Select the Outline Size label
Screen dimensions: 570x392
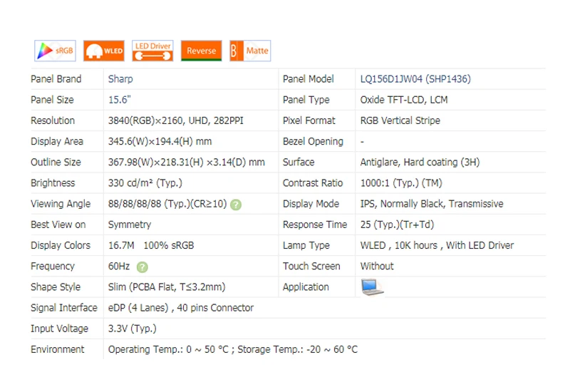tap(56, 162)
